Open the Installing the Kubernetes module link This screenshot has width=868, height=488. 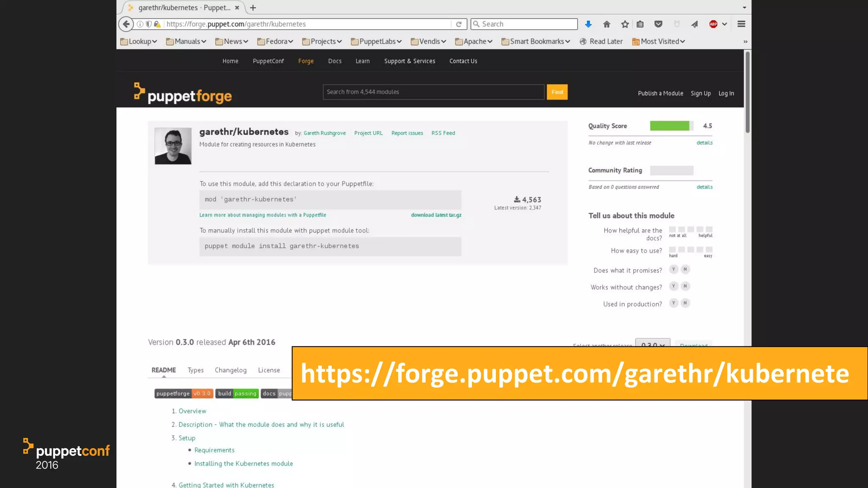point(243,463)
